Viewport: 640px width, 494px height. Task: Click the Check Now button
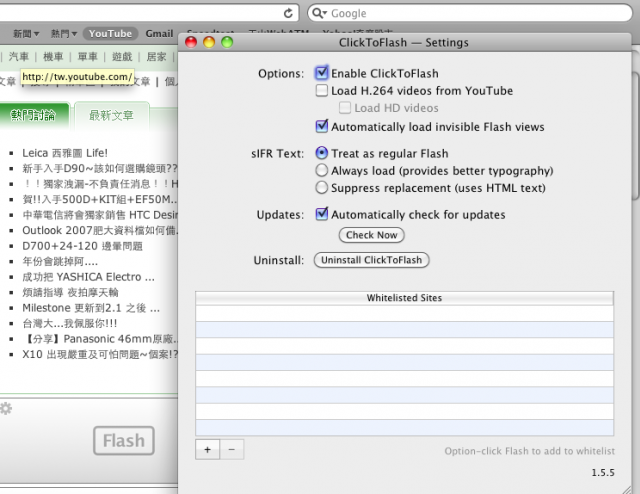click(371, 235)
